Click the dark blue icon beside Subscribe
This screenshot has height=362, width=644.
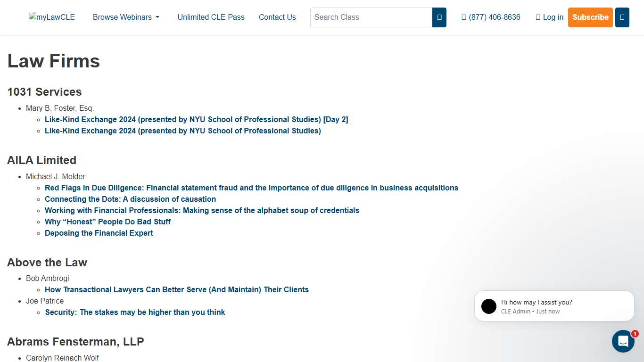pos(622,17)
